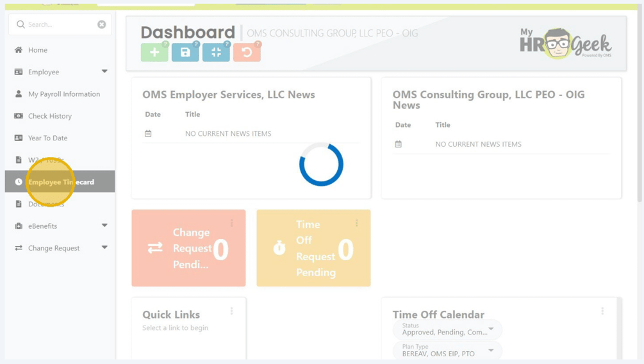The image size is (644, 364).
Task: Click the Quick Links title
Action: point(171,315)
